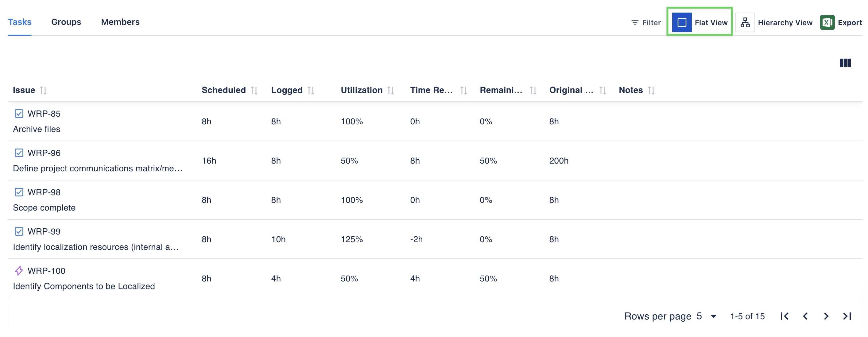Open the Rows per page dropdown
Viewport: 868px width, 337px height.
(713, 316)
